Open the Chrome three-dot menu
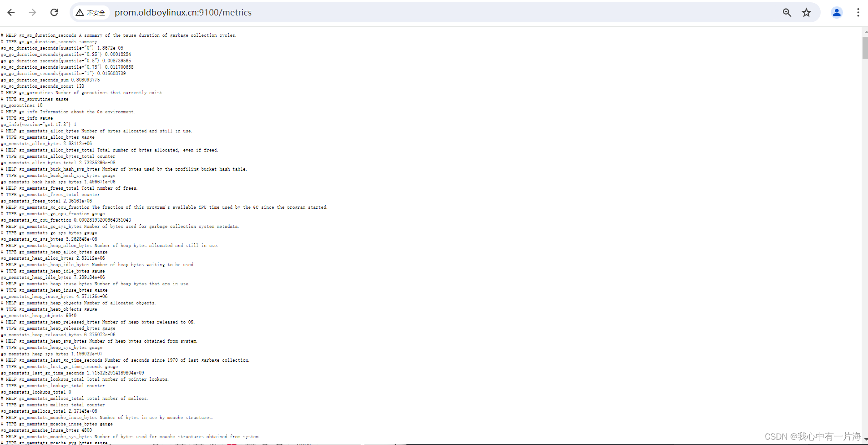The height and width of the screenshot is (445, 868). tap(858, 13)
